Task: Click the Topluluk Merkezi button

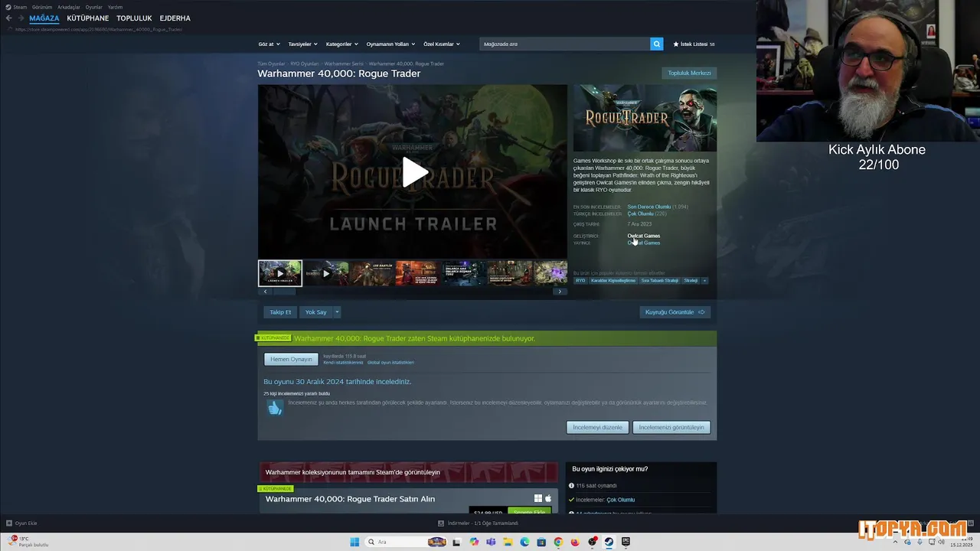Action: [689, 73]
